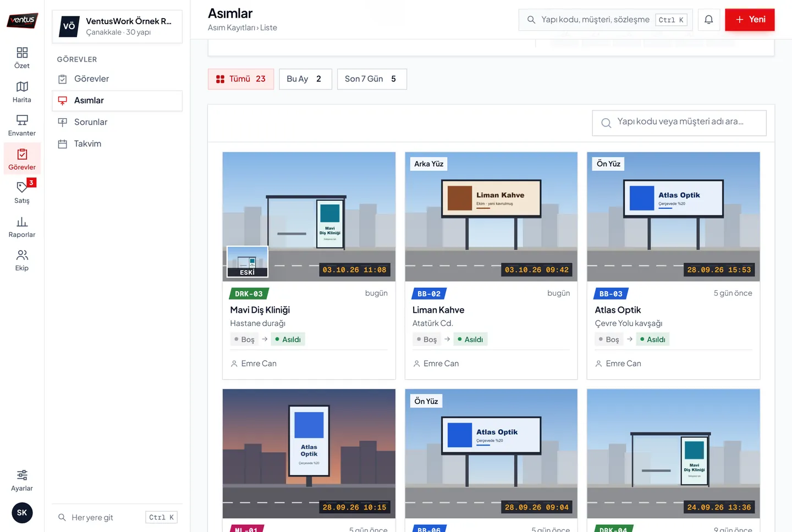
Task: Open Satış with notification badge
Action: [22, 193]
